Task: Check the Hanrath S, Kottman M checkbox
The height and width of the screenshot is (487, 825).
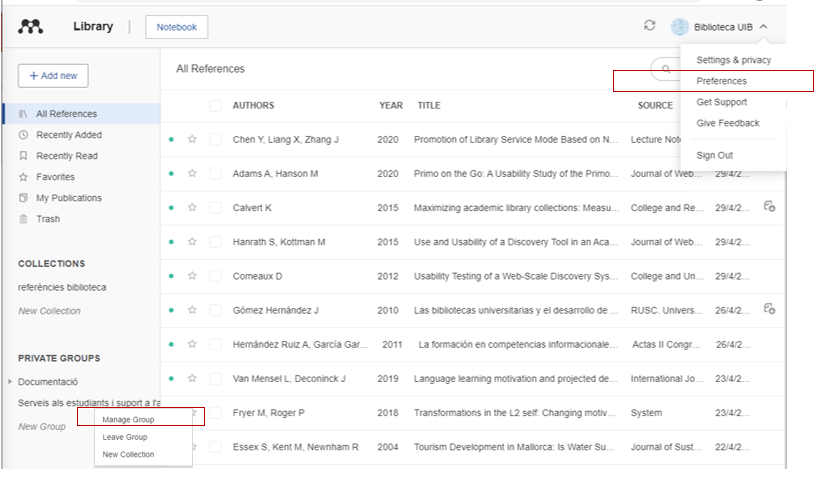Action: (x=215, y=242)
